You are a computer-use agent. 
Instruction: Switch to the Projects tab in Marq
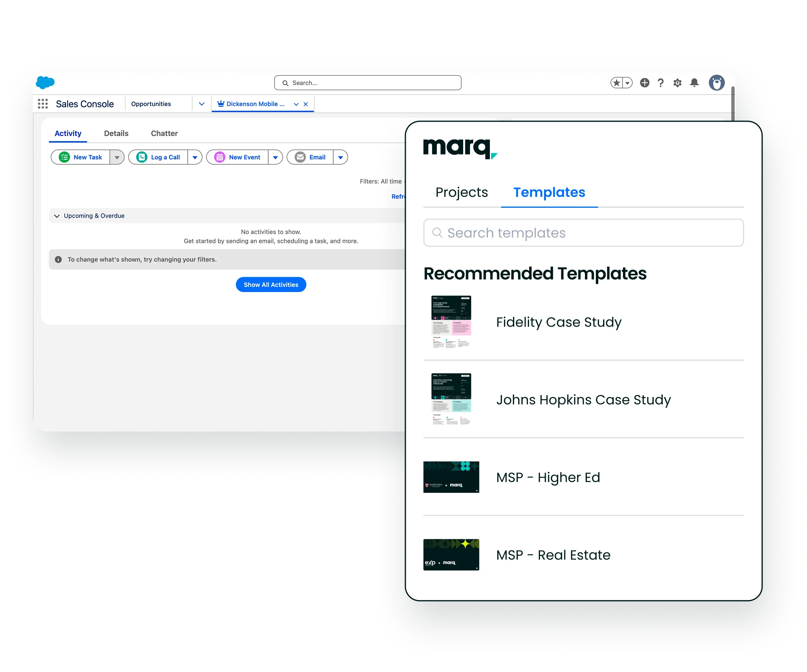tap(462, 192)
